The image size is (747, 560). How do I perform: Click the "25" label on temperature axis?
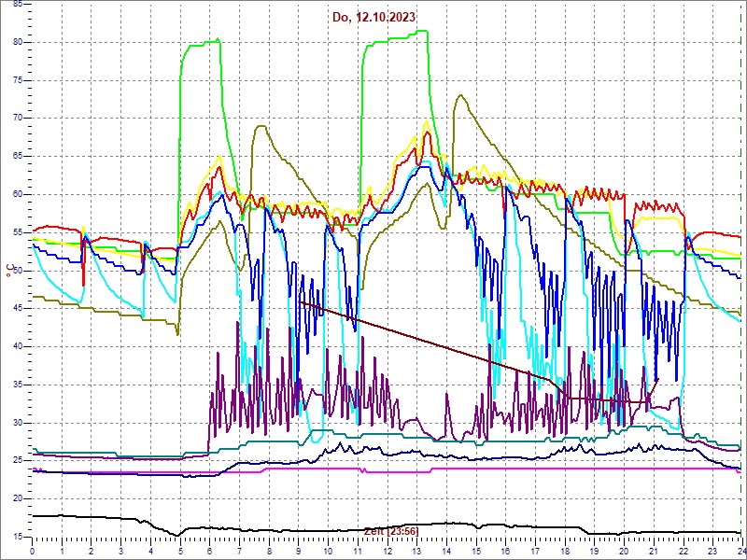(17, 461)
